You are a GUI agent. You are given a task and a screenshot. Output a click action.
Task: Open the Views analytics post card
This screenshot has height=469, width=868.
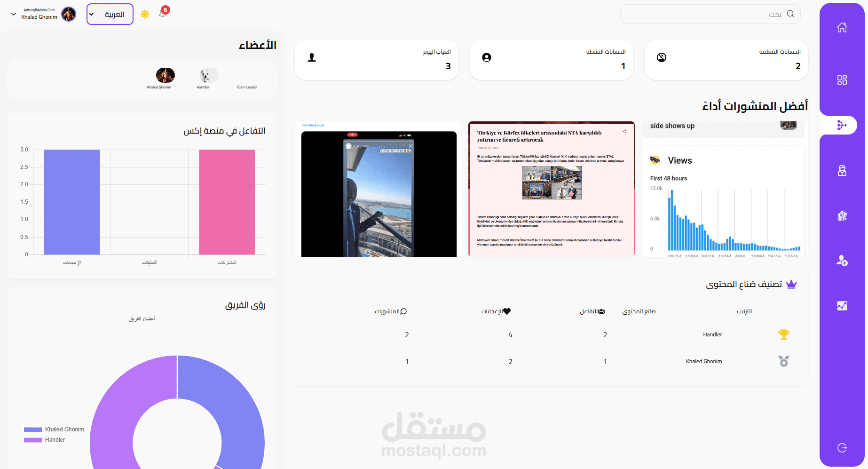click(724, 201)
